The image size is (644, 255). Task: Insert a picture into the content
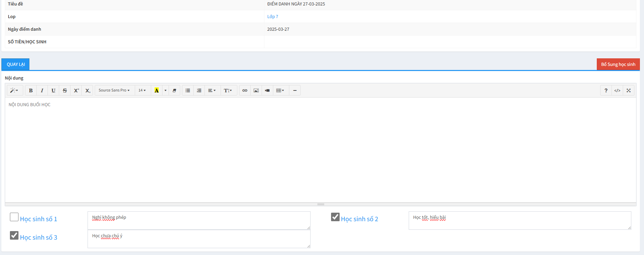tap(256, 90)
